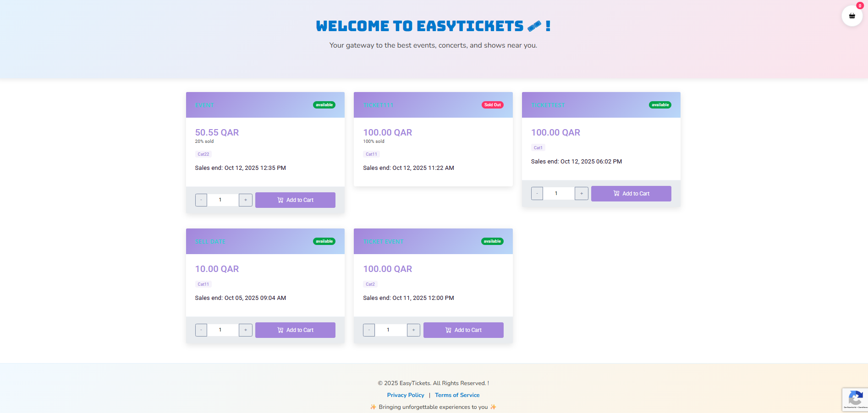Add TICKETTEST to the cart

(631, 193)
